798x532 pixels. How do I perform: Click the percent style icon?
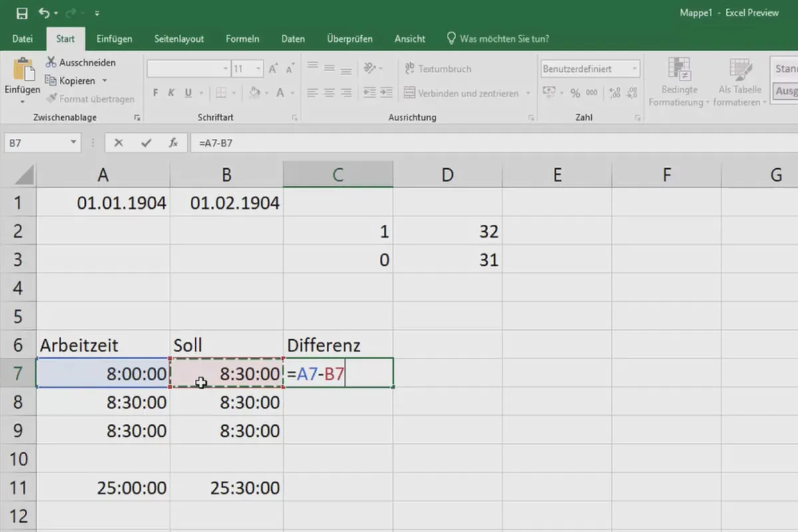(x=575, y=93)
